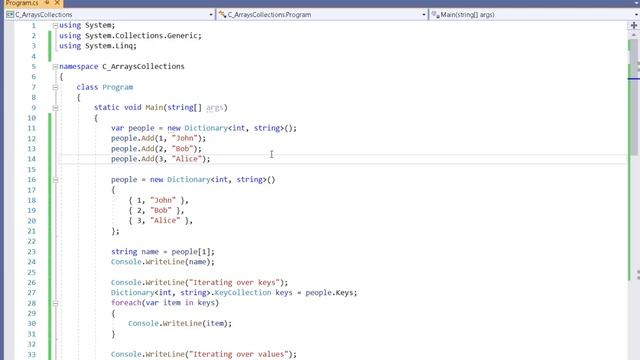This screenshot has height=360, width=640.
Task: Collapse the namespace C_ArraysCollections block
Action: tap(55, 67)
